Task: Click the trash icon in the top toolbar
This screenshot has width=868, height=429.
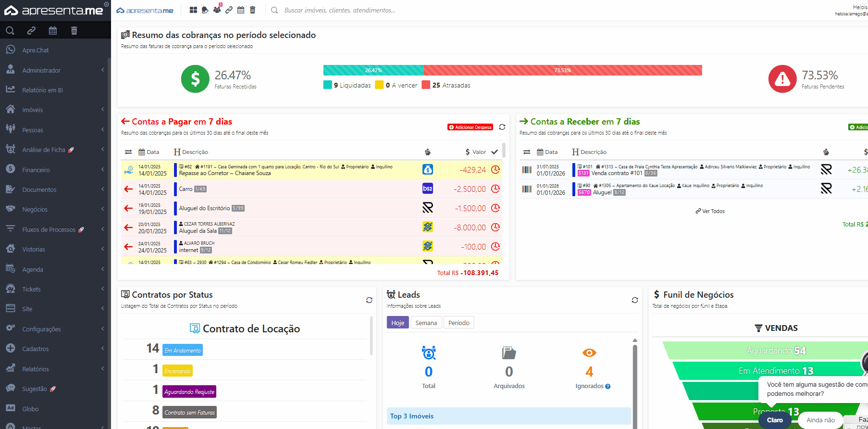Action: pyautogui.click(x=252, y=10)
